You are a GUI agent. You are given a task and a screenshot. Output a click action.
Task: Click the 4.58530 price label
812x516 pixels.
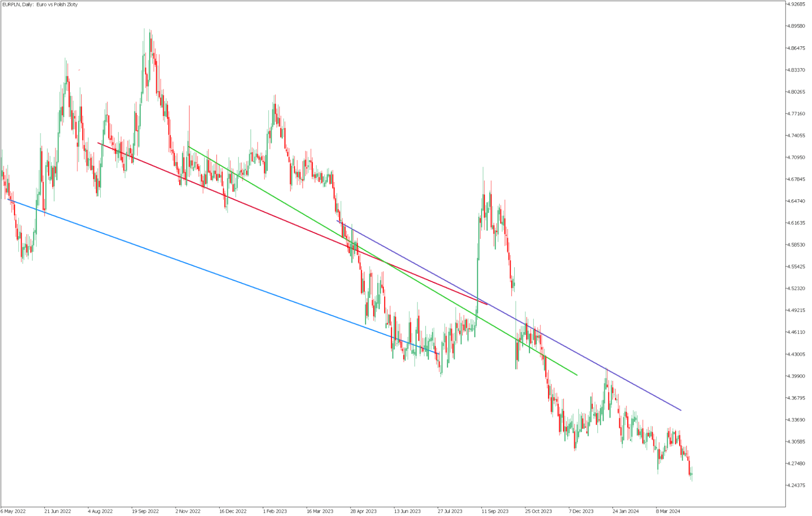pyautogui.click(x=796, y=245)
